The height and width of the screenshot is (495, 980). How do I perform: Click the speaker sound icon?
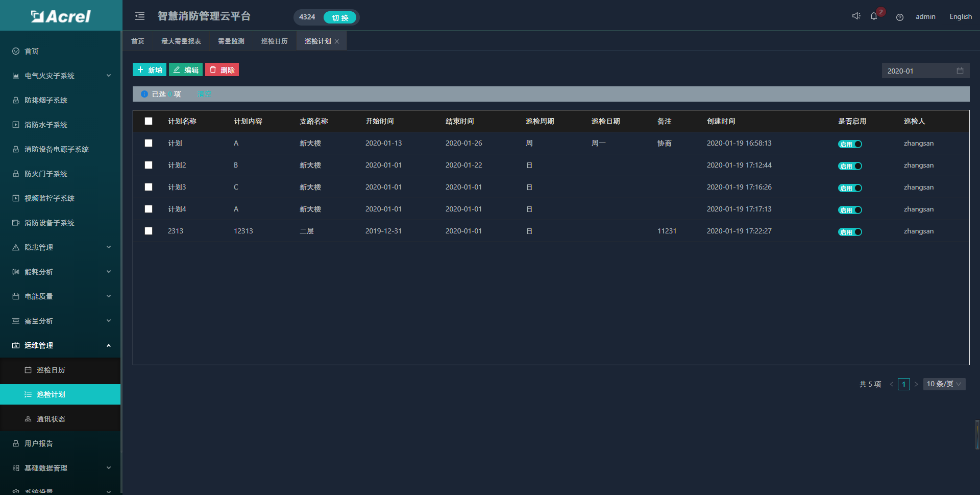click(856, 16)
